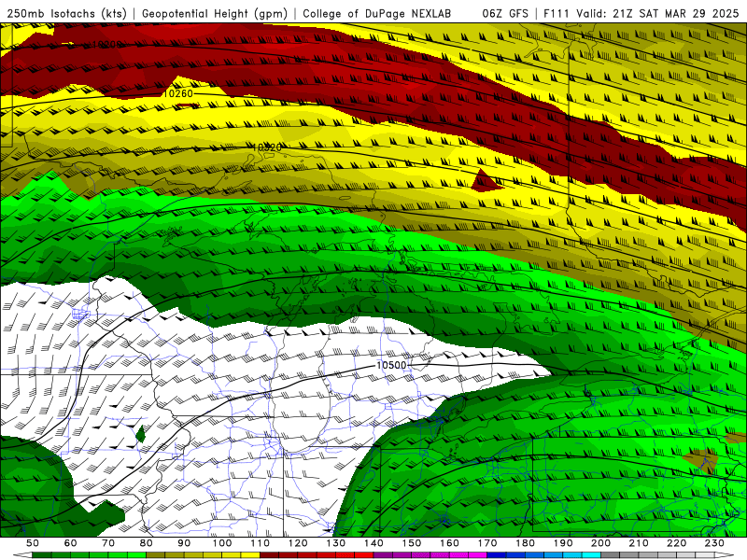Click the 'Geopotential Height (gpm)' header label
747x560 pixels.
pos(215,14)
